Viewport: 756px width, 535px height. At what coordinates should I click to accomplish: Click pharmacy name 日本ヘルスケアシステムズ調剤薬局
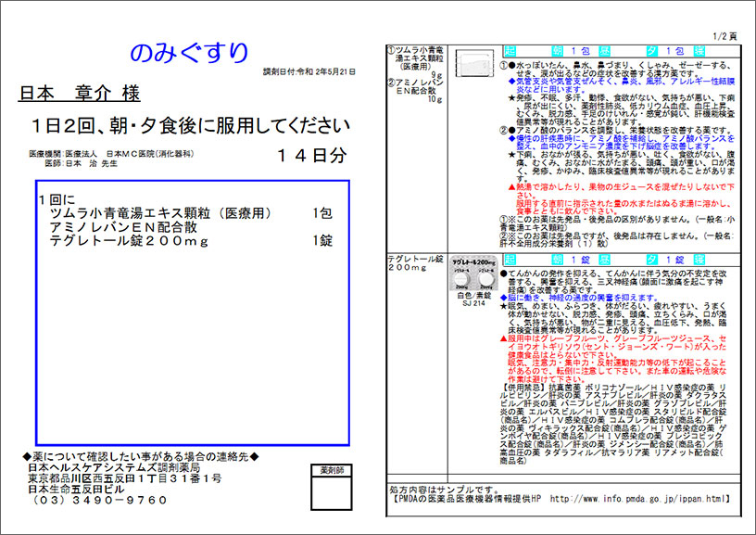pyautogui.click(x=114, y=467)
